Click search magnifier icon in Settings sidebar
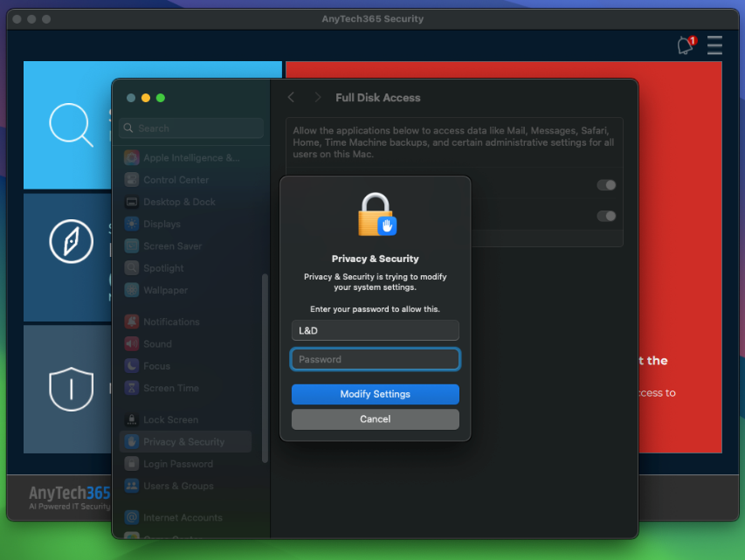This screenshot has width=745, height=560. coord(128,128)
